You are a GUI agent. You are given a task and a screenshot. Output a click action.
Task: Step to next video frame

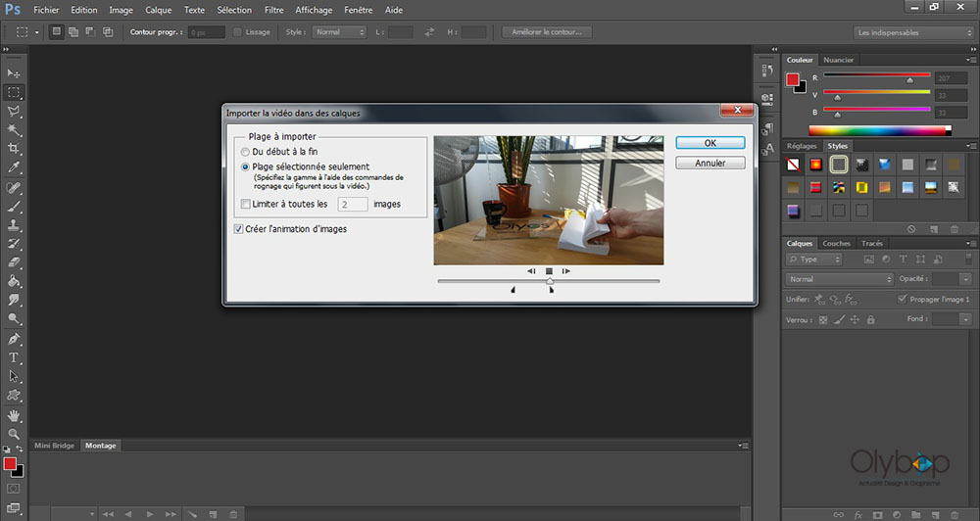565,271
